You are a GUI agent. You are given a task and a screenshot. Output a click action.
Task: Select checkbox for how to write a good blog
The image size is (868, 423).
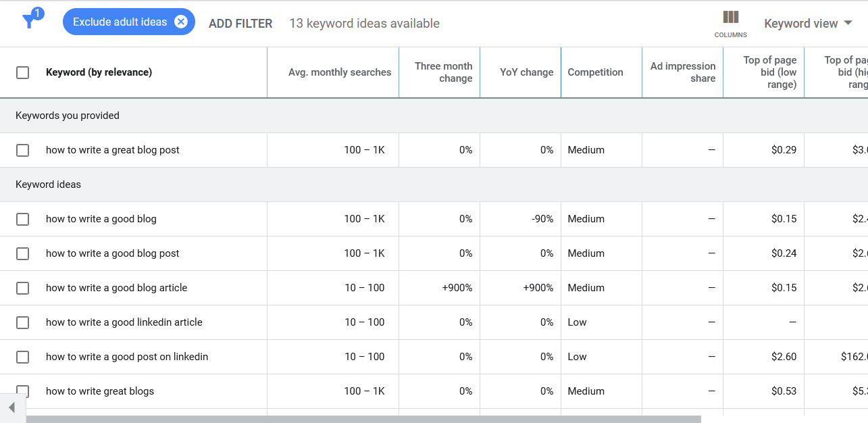click(x=22, y=219)
